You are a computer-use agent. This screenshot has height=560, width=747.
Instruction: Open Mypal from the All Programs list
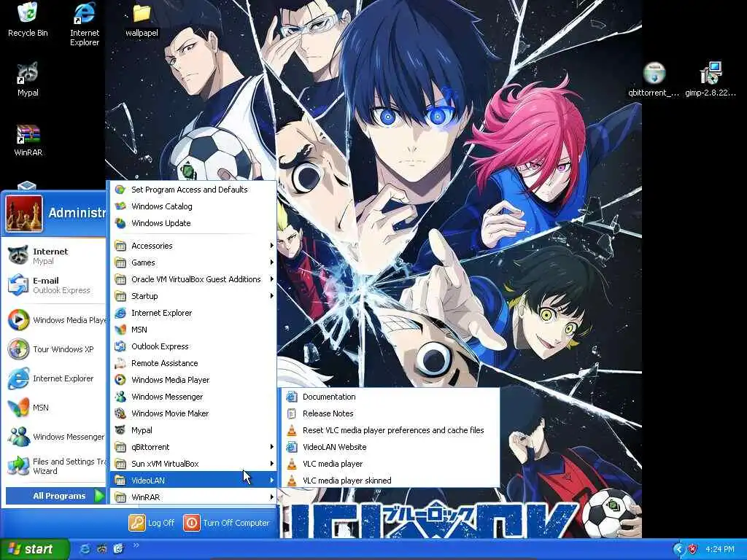coord(193,430)
